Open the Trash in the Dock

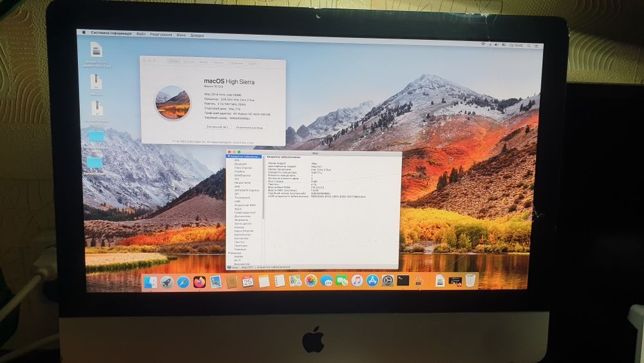tap(470, 280)
